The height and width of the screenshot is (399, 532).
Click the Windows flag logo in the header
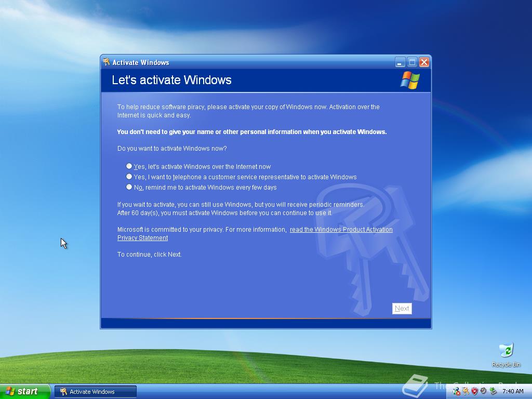pos(410,80)
